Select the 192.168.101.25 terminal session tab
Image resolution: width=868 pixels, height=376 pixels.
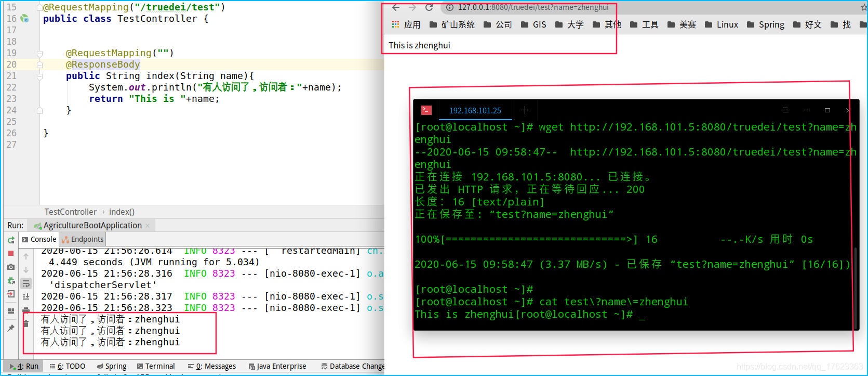click(x=475, y=110)
